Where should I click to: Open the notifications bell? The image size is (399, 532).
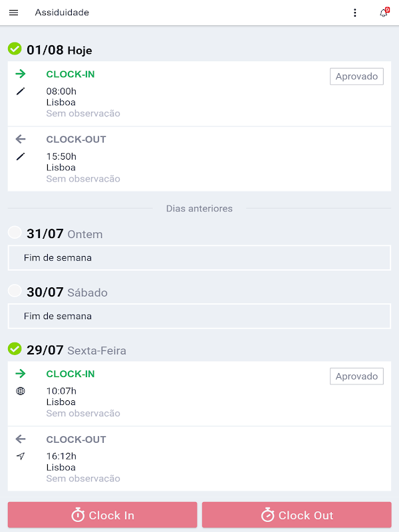[384, 13]
